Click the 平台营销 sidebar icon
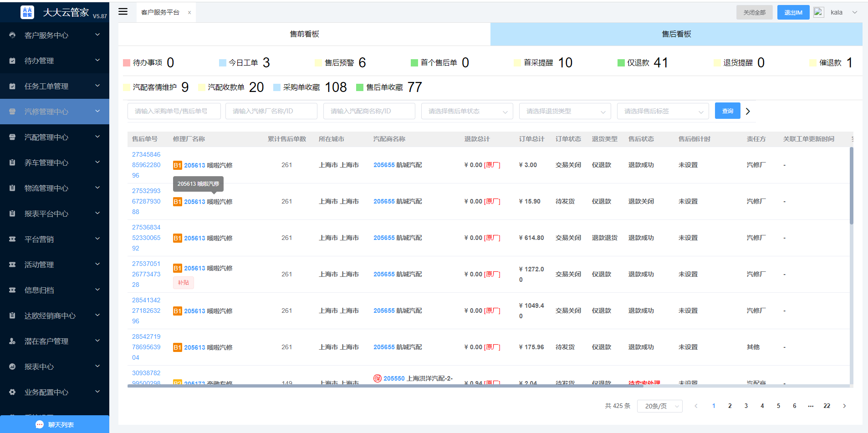The height and width of the screenshot is (433, 868). (x=12, y=239)
